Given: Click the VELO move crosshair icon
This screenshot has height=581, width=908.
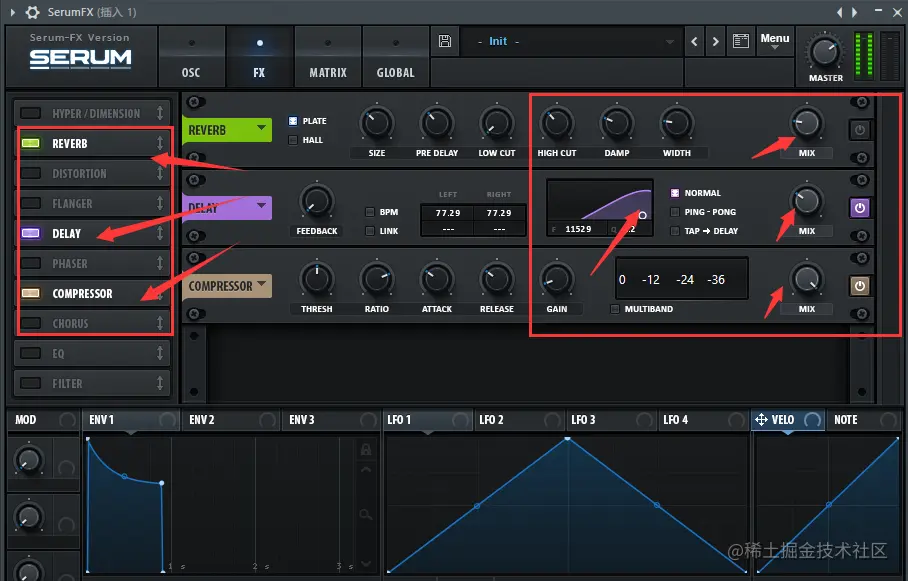Looking at the screenshot, I should point(761,419).
